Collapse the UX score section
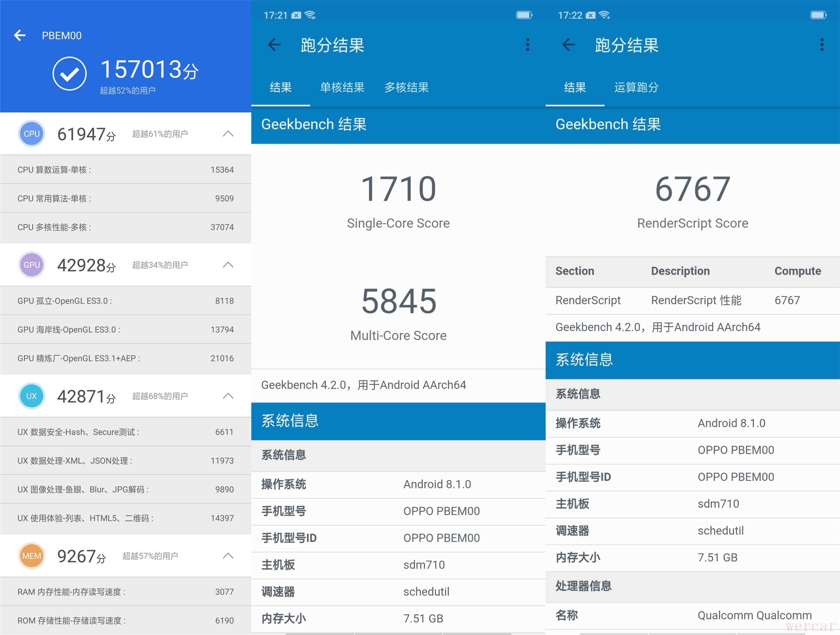The image size is (840, 635). (x=228, y=396)
